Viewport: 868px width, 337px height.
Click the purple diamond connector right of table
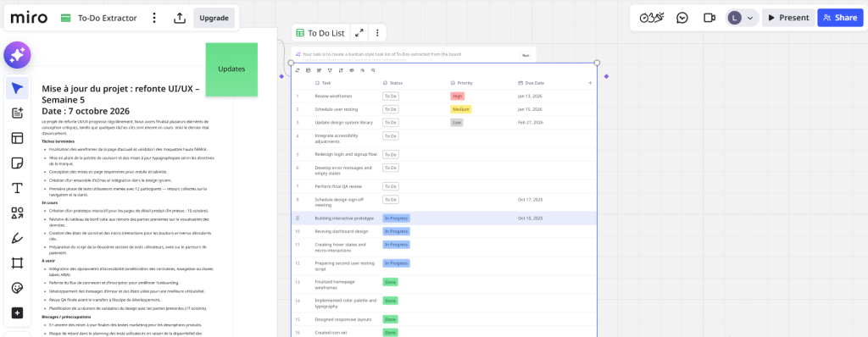click(606, 76)
